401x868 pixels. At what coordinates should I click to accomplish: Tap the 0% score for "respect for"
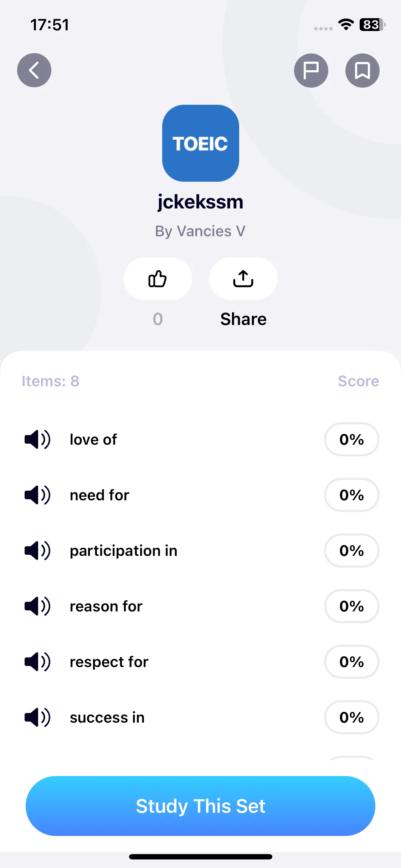pyautogui.click(x=351, y=662)
